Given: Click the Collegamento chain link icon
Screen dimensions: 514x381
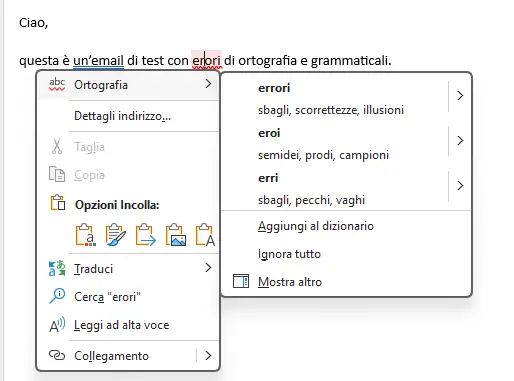Looking at the screenshot, I should coord(57,355).
